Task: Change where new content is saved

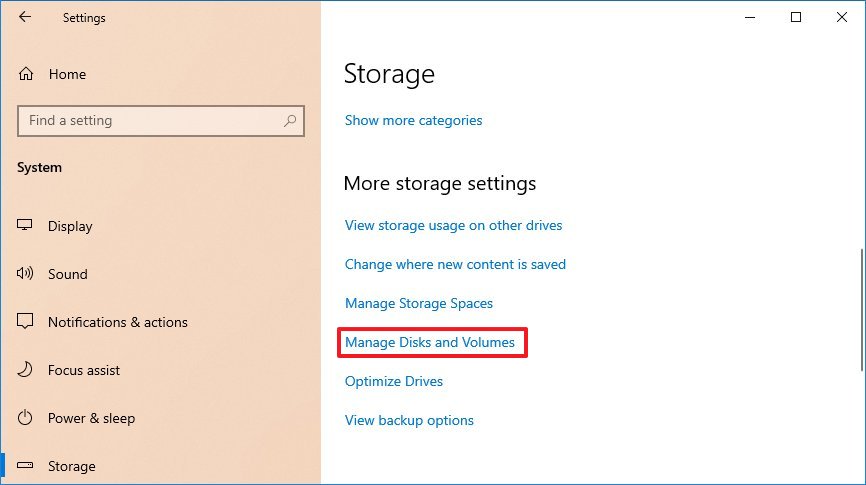Action: click(455, 264)
